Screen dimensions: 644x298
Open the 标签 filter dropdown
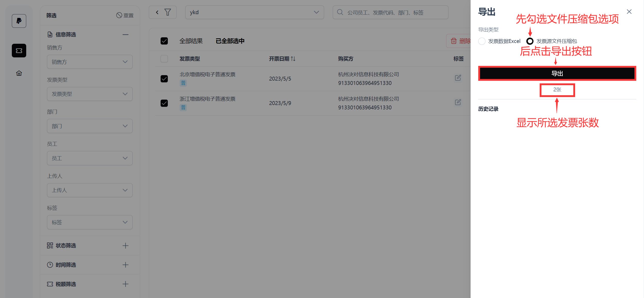(90, 222)
